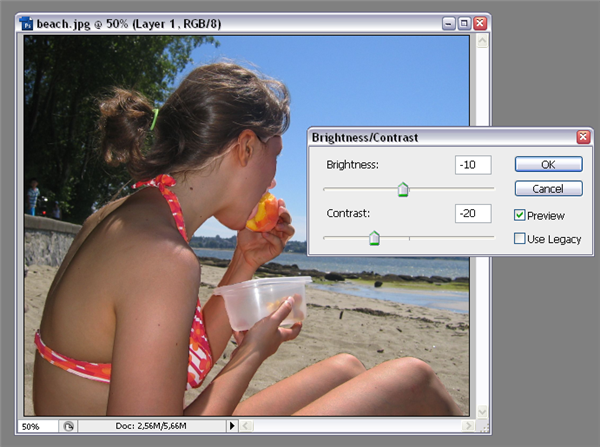600x447 pixels.
Task: Open the status bar info arrow menu
Action: pos(232,426)
